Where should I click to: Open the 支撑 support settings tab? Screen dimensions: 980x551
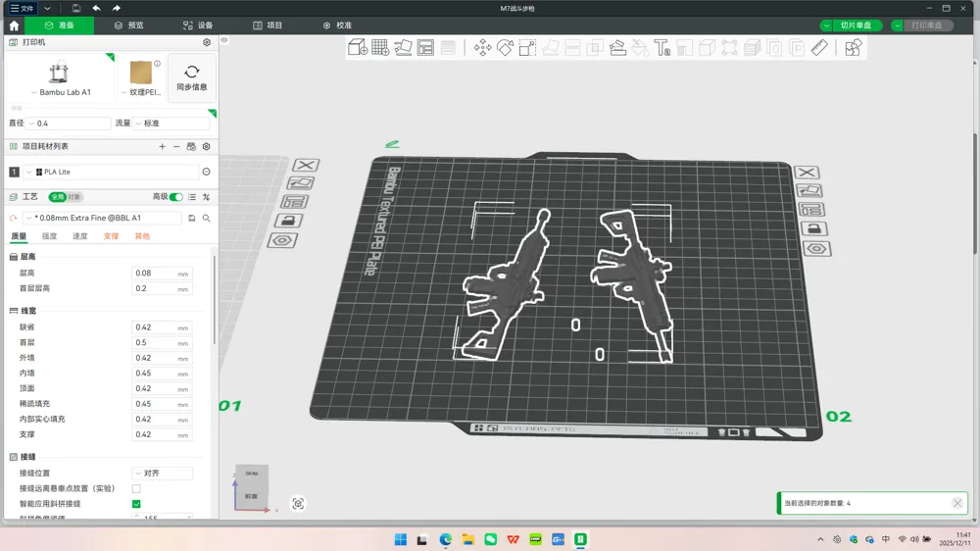112,236
